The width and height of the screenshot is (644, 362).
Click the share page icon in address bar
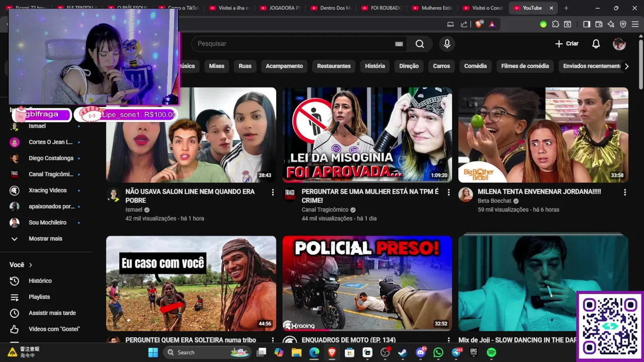point(464,24)
